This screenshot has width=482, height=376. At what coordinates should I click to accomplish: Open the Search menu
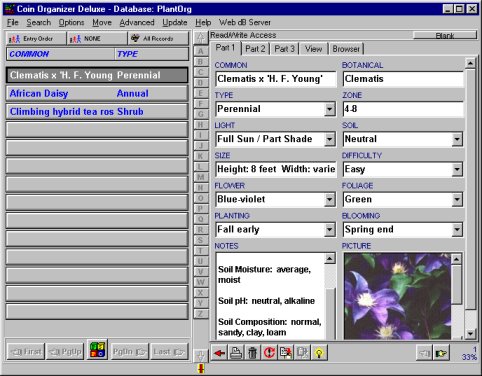pos(39,23)
